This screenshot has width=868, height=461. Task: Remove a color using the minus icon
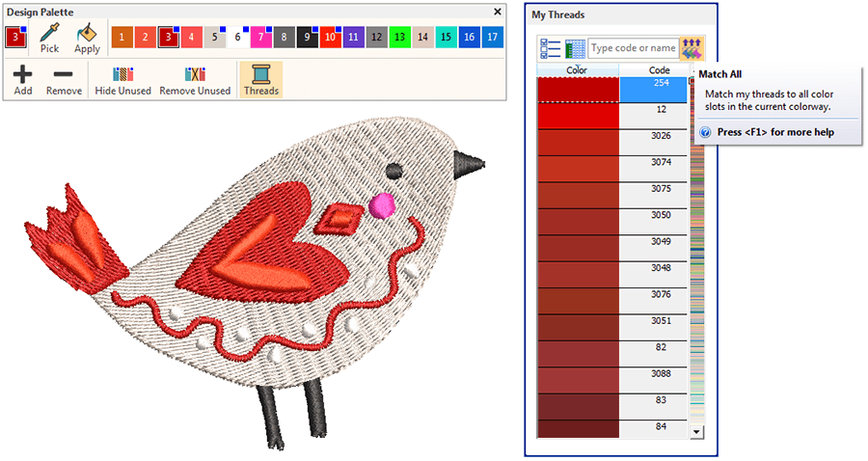[63, 79]
